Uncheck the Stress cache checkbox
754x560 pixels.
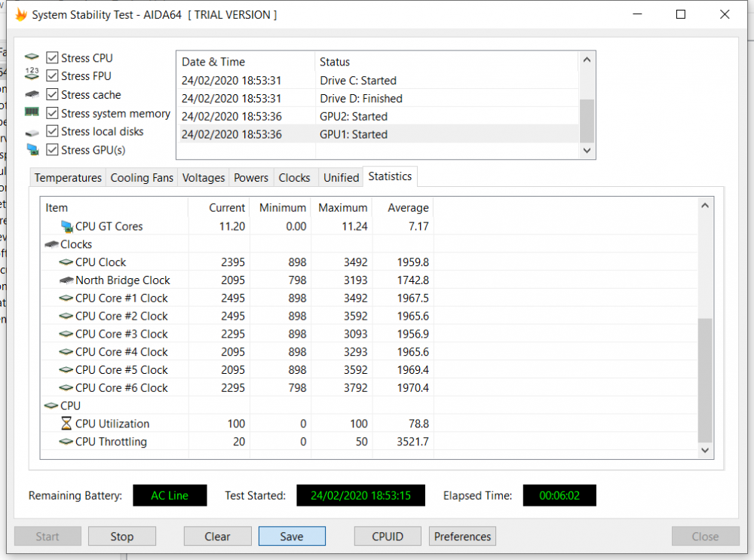click(52, 95)
